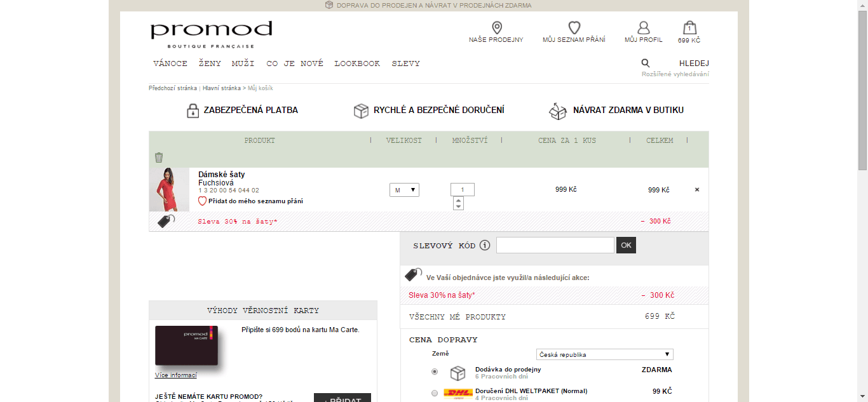Open the store locator pin icon
Image resolution: width=868 pixels, height=402 pixels.
[497, 28]
